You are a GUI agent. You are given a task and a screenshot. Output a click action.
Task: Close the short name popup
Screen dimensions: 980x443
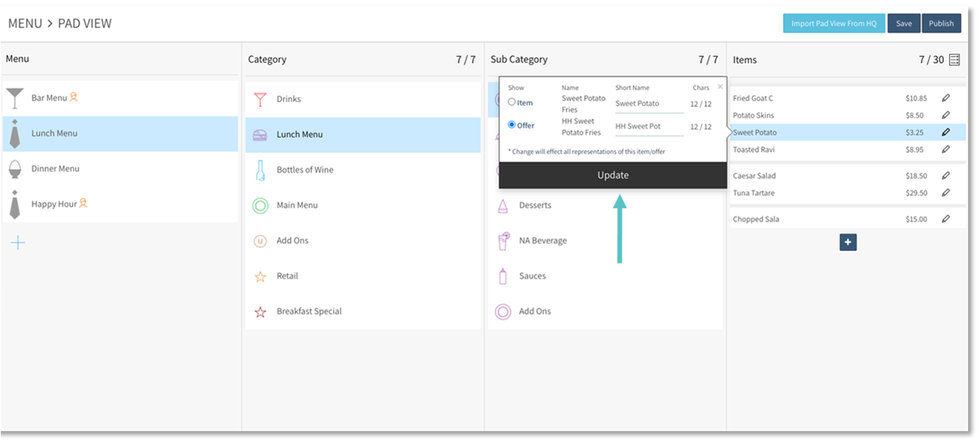click(x=720, y=86)
